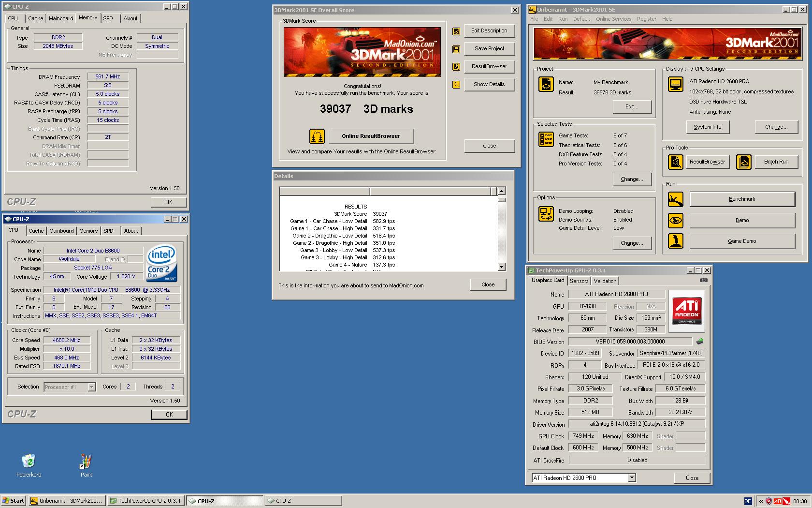Image resolution: width=812 pixels, height=508 pixels.
Task: Open the Register menu in 3DMark2001
Action: (646, 19)
